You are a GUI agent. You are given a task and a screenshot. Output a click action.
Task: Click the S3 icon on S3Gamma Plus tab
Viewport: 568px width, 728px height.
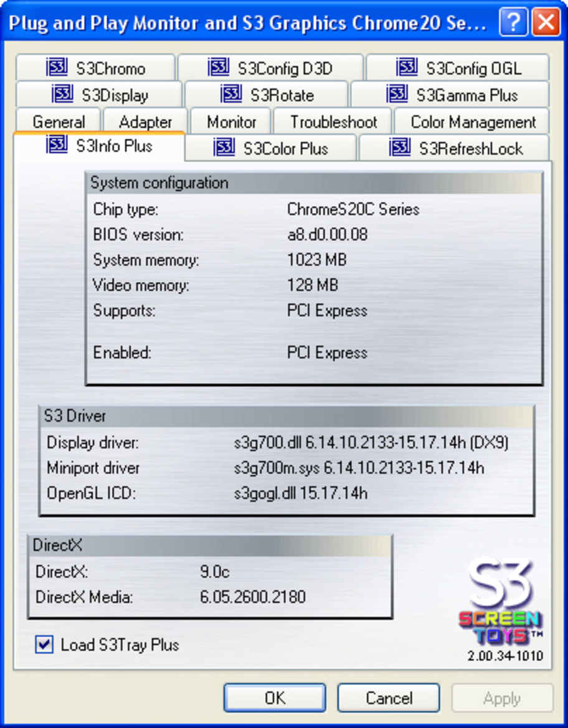tap(397, 94)
